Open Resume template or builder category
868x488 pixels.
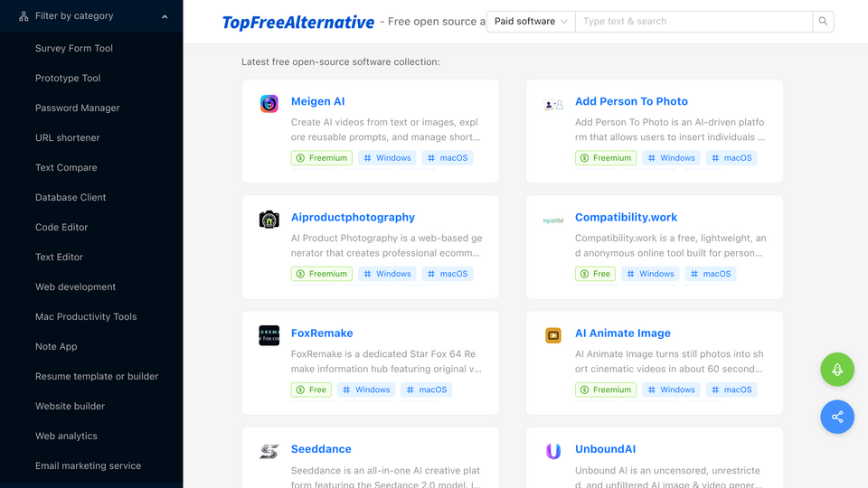[x=97, y=376]
